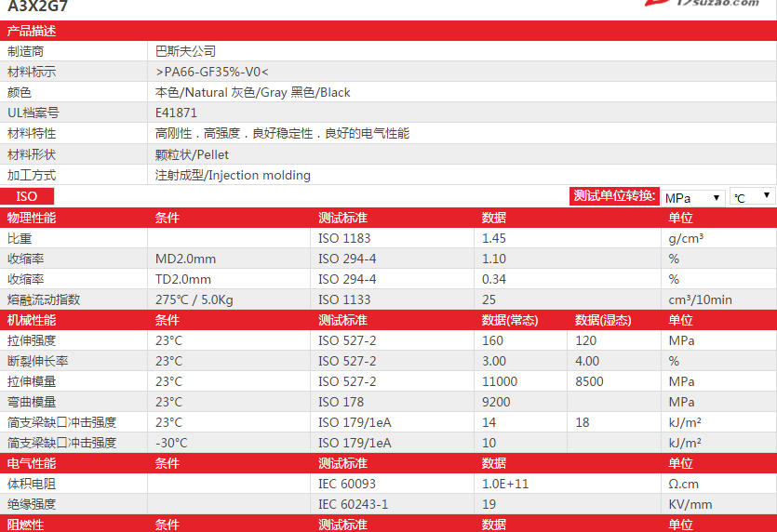Click the 比重 row label
The height and width of the screenshot is (532, 777).
20,238
